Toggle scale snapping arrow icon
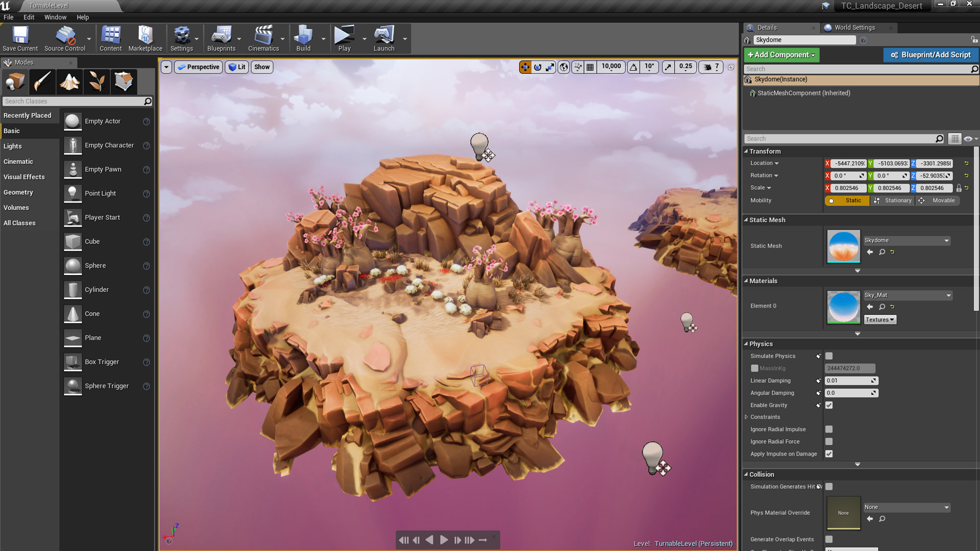The width and height of the screenshot is (980, 551). click(x=668, y=67)
